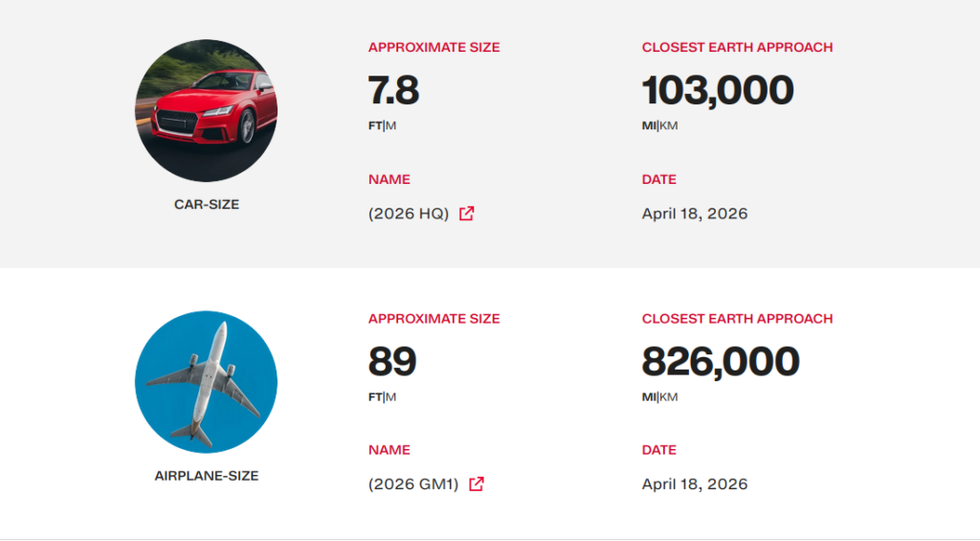Viewport: 980px width, 541px height.
Task: Click the CAR-SIZE caption
Action: 206,204
